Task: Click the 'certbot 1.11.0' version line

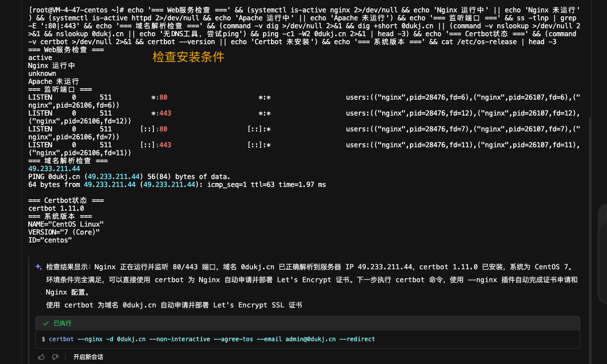Action: pyautogui.click(x=56, y=208)
